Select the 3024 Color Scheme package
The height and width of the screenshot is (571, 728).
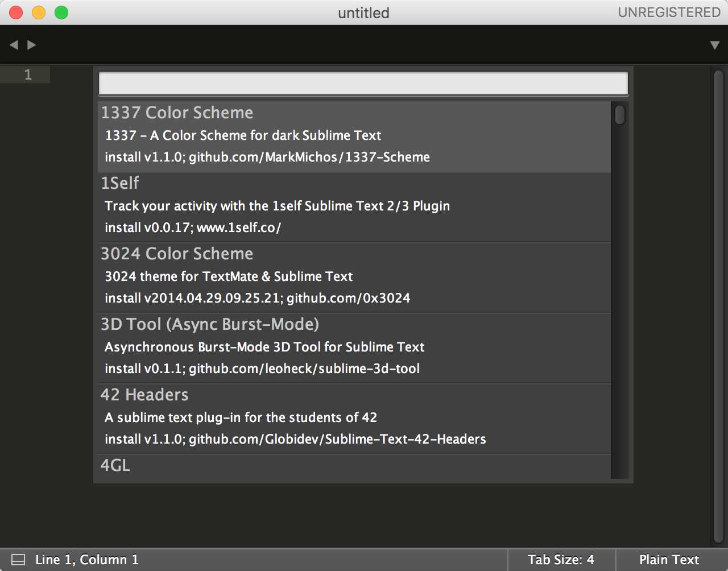[354, 278]
